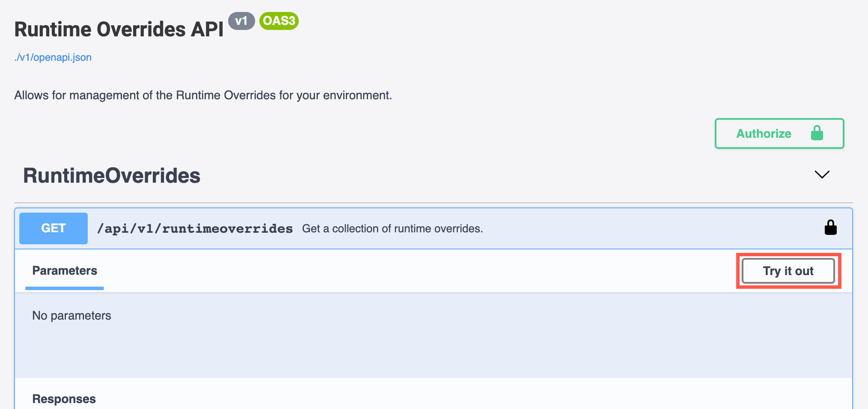868x409 pixels.
Task: Click the No parameters text
Action: pyautogui.click(x=71, y=316)
